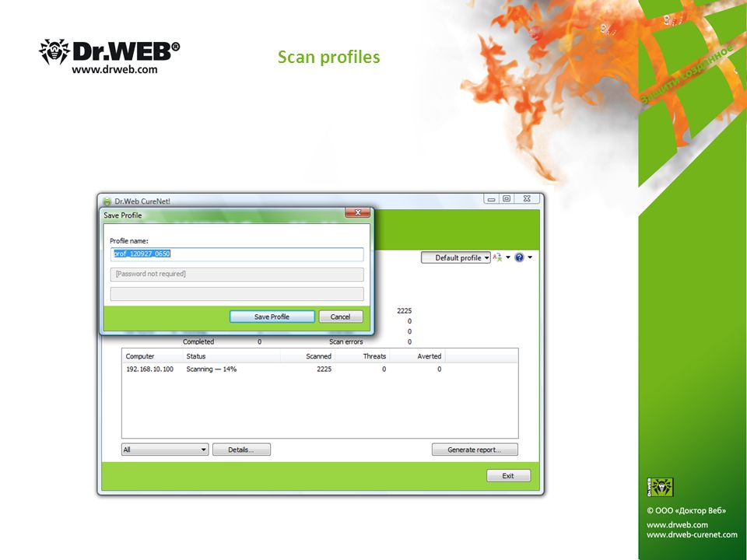Sort by the Threats column header
This screenshot has height=560, width=747.
[363, 356]
